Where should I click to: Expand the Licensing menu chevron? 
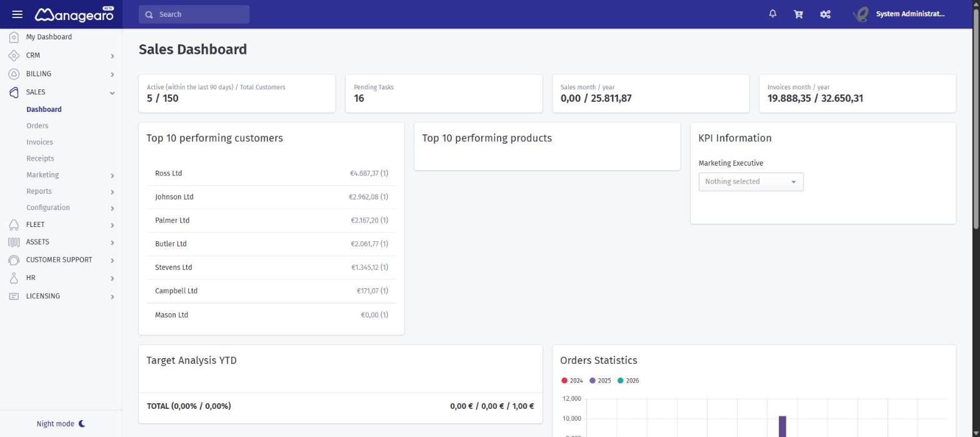click(112, 297)
